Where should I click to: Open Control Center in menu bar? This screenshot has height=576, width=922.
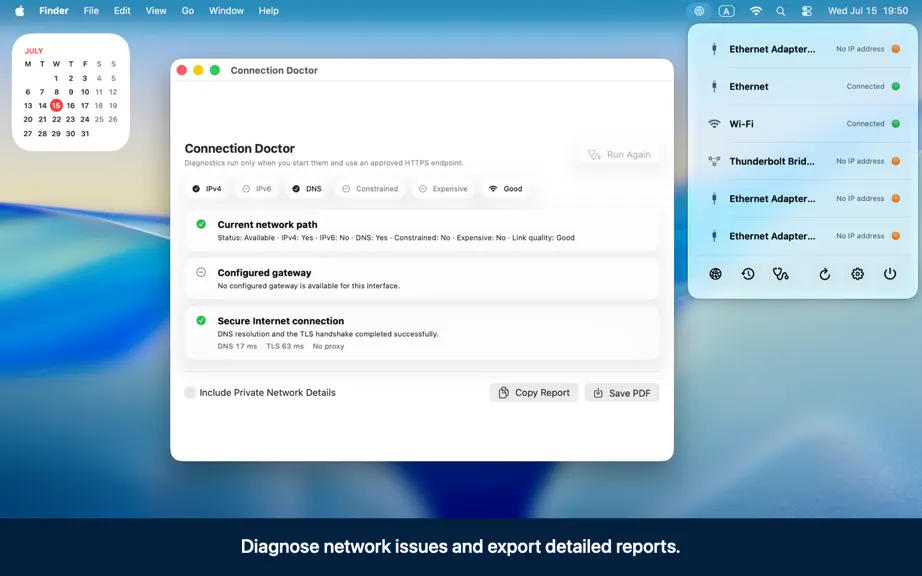click(807, 11)
